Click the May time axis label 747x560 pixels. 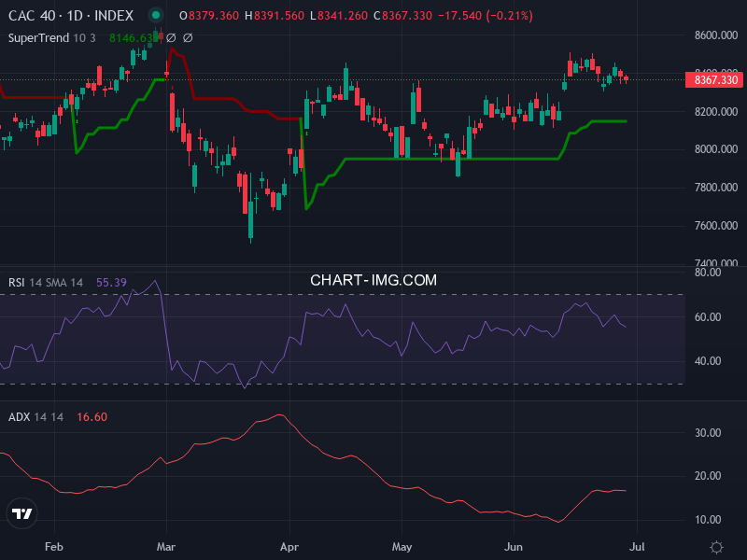(x=402, y=547)
